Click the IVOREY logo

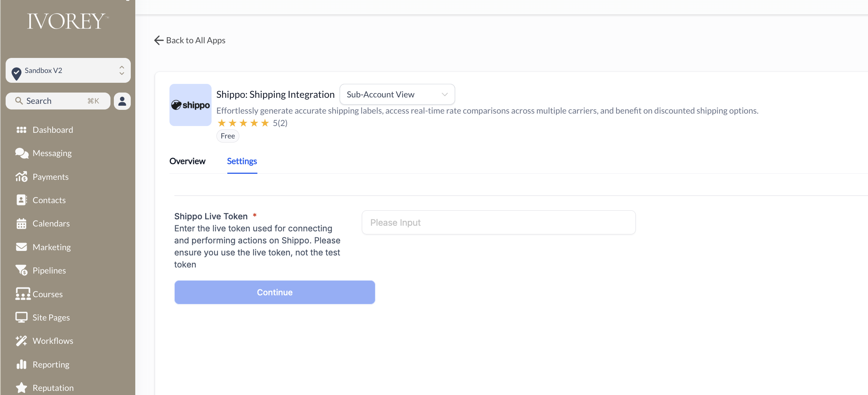68,21
